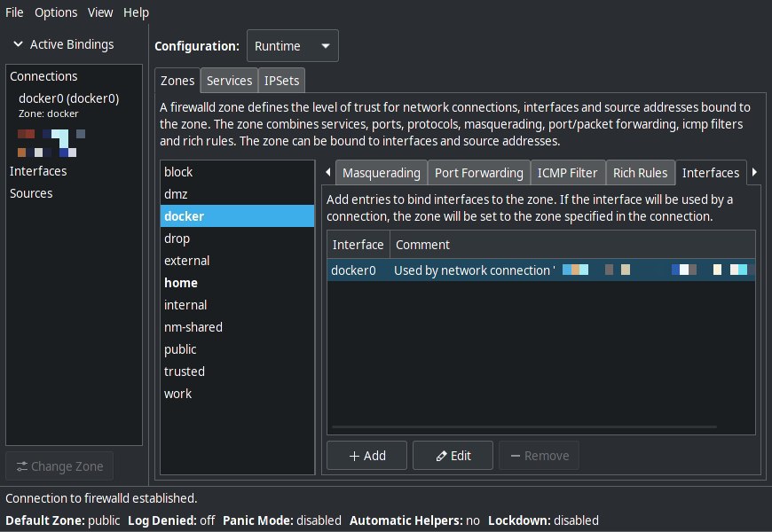Open the Masquerading tab
Viewport: 772px width, 532px height.
coord(381,173)
